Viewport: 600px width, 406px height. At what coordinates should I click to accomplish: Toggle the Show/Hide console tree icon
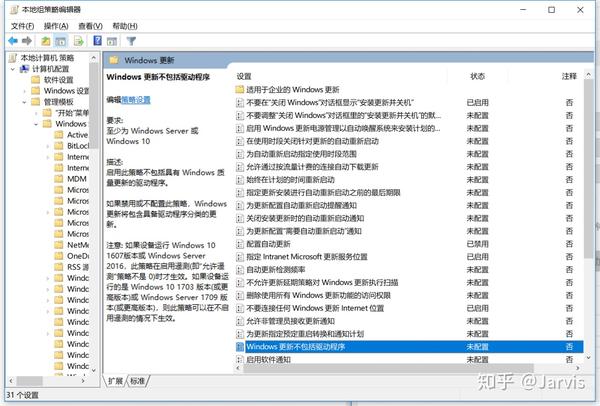tap(61, 41)
